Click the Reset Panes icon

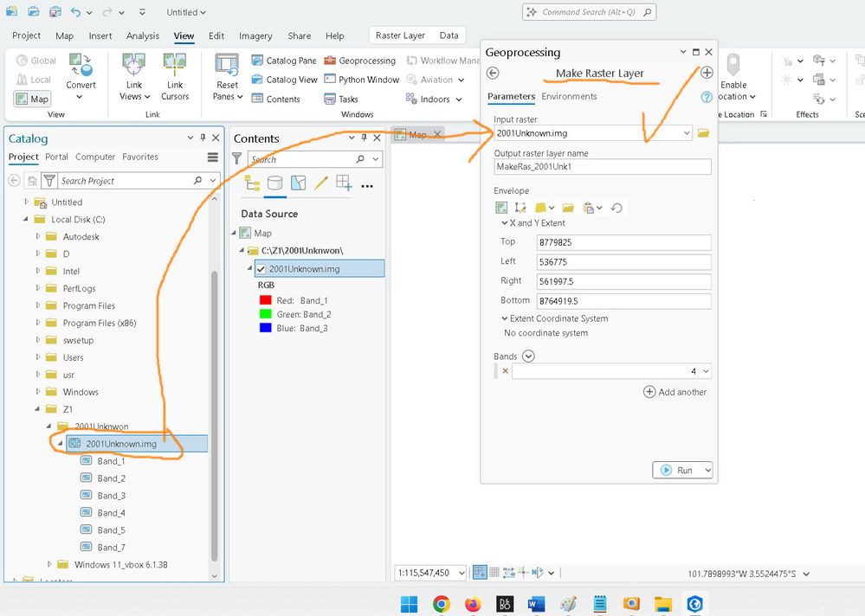(227, 65)
